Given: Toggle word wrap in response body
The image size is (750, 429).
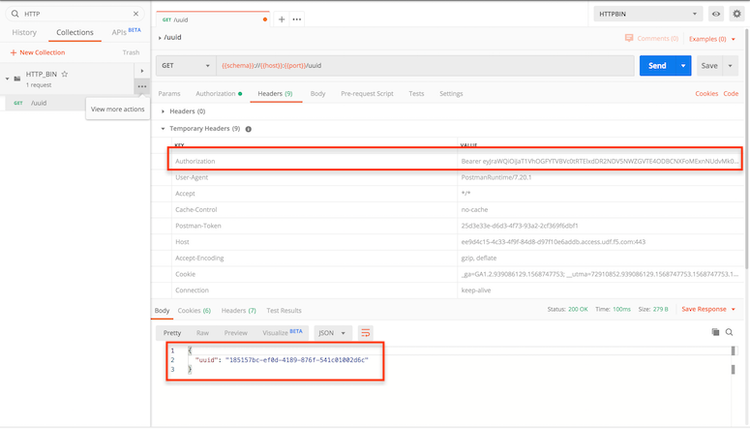Looking at the screenshot, I should tap(365, 332).
